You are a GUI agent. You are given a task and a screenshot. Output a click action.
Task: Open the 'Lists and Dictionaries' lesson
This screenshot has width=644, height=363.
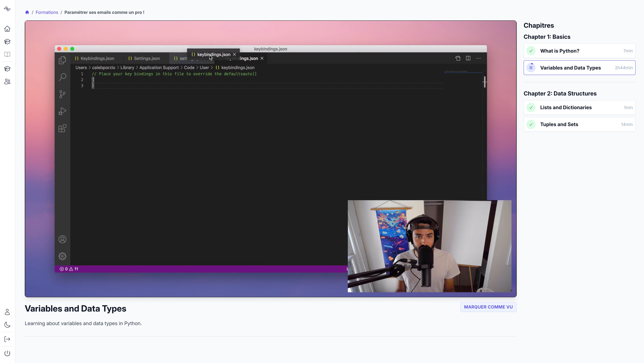coord(579,108)
